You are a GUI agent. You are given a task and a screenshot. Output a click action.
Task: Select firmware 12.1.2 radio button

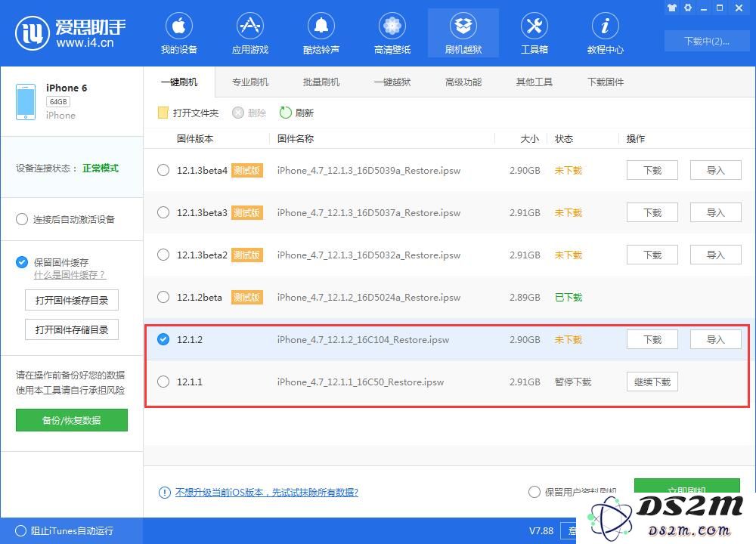click(x=163, y=339)
